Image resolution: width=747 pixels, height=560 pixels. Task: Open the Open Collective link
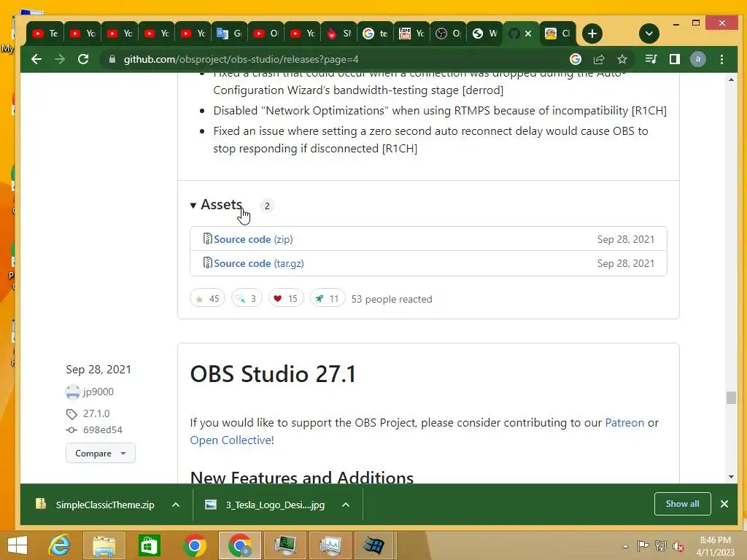click(x=232, y=440)
